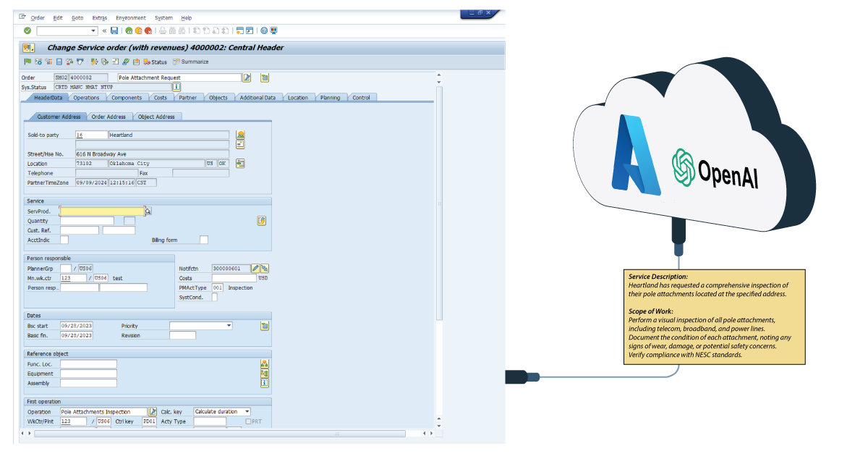868x454 pixels.
Task: Click the red Cancel icon
Action: click(148, 30)
